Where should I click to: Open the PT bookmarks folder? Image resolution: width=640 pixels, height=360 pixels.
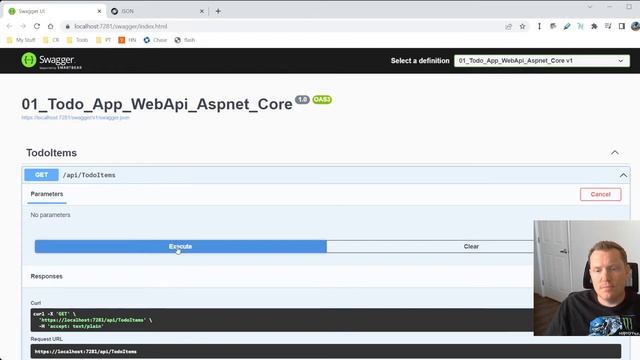(103, 40)
